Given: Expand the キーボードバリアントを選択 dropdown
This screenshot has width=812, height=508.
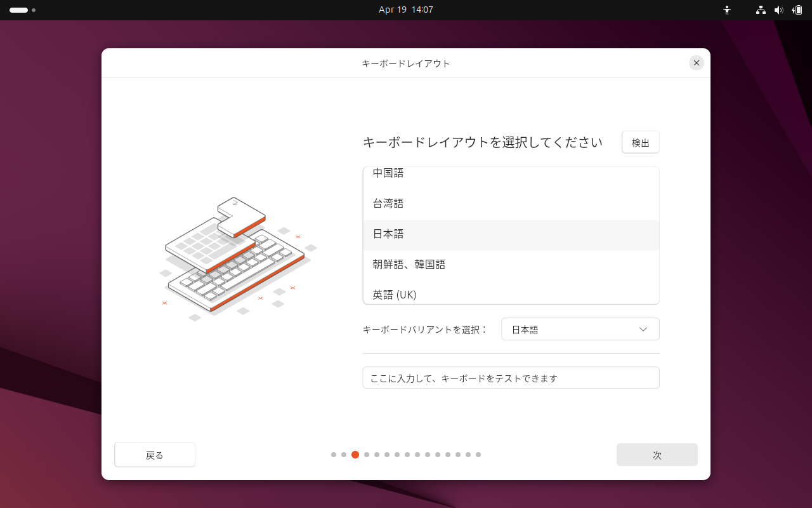Looking at the screenshot, I should click(x=580, y=330).
